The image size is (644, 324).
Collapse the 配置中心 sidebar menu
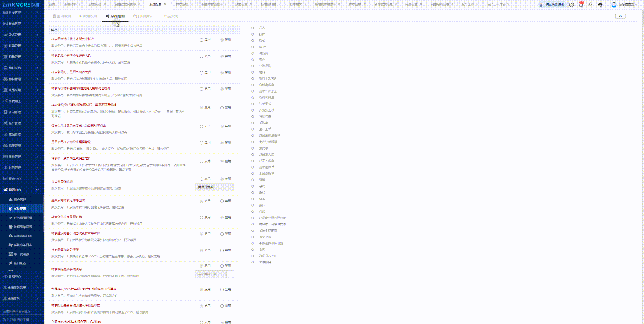22,190
